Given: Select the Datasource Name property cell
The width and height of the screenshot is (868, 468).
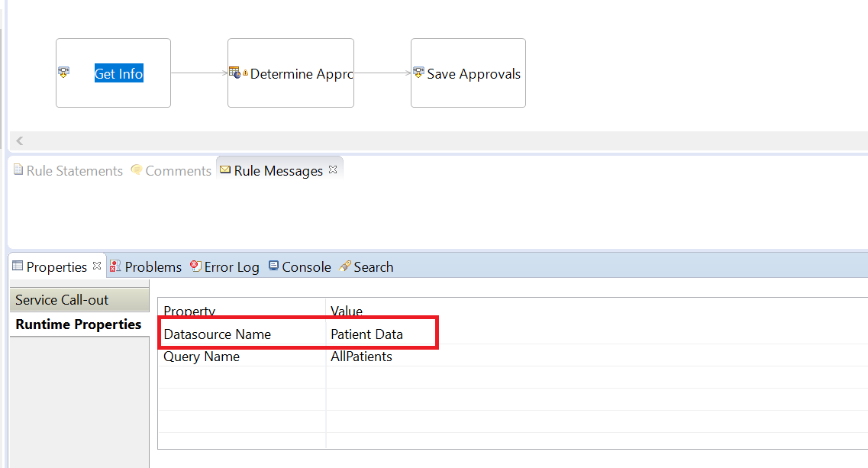Looking at the screenshot, I should click(242, 334).
